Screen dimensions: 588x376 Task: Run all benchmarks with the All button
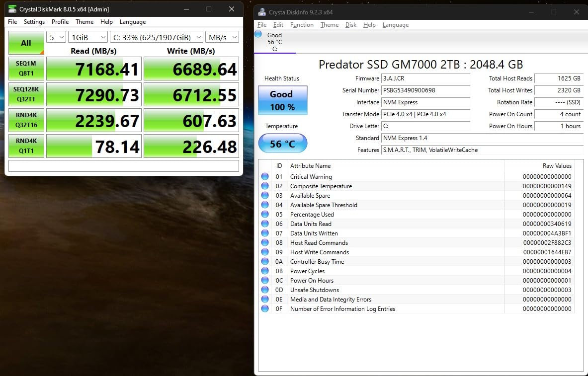coord(26,43)
